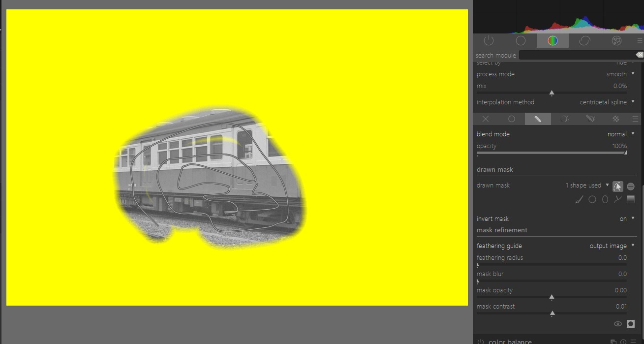
Task: Select drawn and parametric mask mode
Action: 590,119
